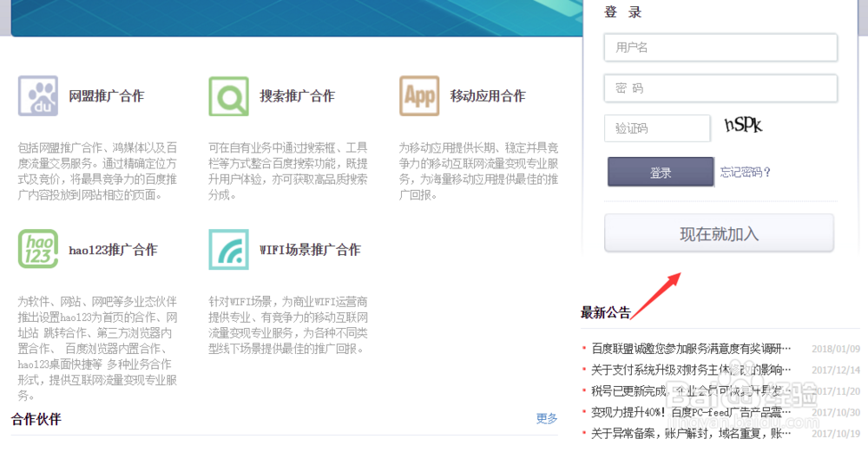Image resolution: width=868 pixels, height=452 pixels.
Task: Click the 更多 link beside 合作伙伴
Action: [x=546, y=419]
